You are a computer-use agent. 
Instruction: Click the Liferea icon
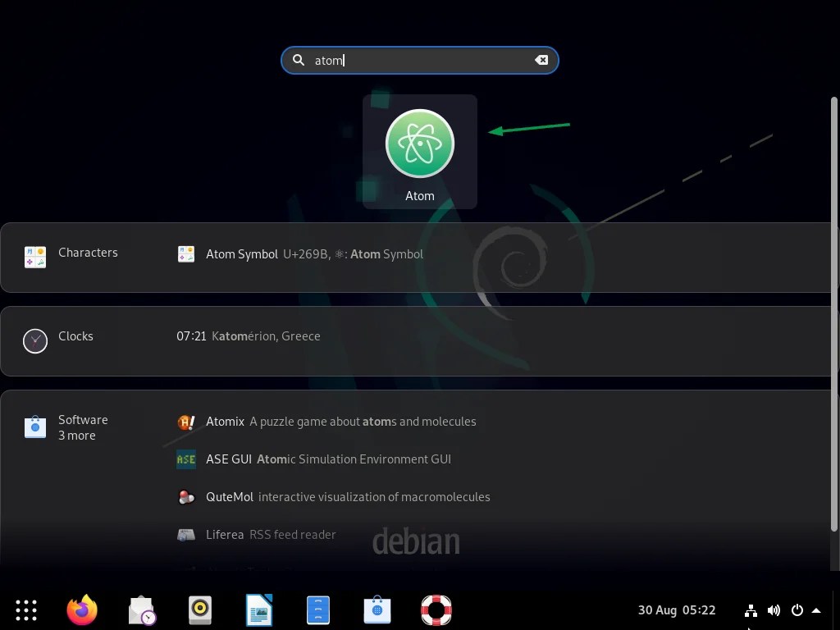186,535
